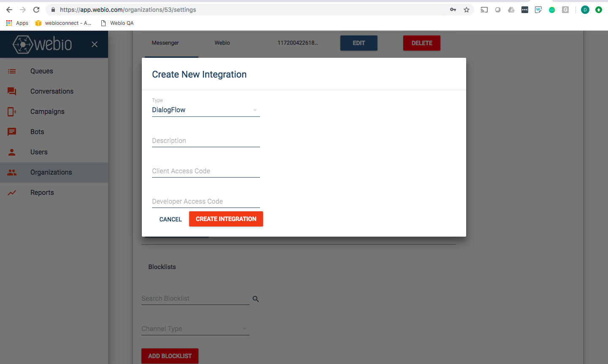Screen dimensions: 608x364
Task: Open Reports in the sidebar
Action: [54, 193]
